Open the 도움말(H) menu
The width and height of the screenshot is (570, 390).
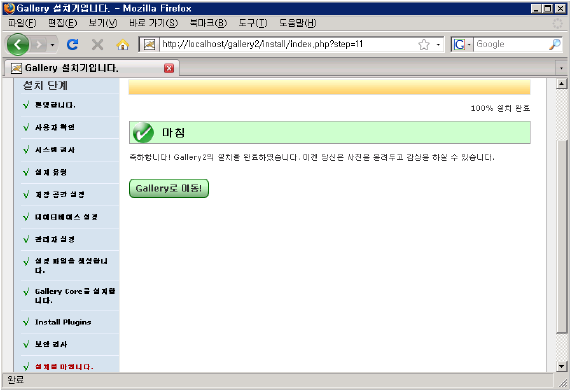297,23
